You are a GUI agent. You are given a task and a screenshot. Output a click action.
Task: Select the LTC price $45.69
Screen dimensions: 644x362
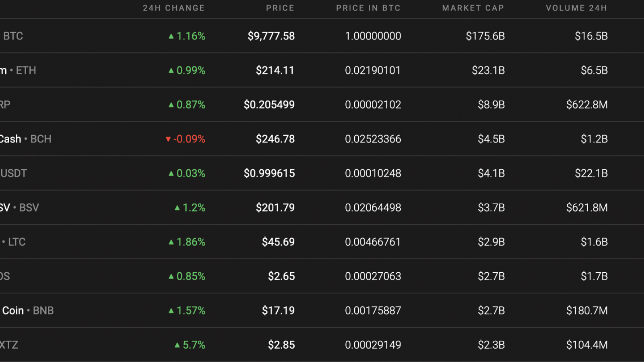[279, 242]
